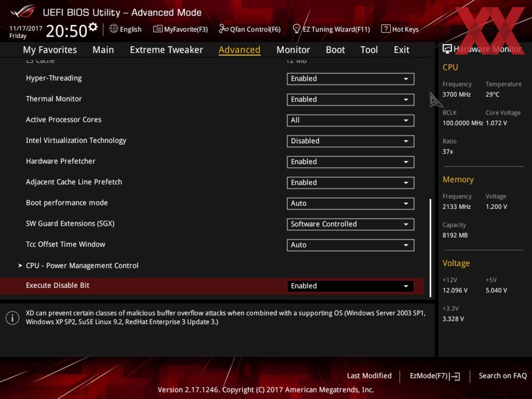Select the Active Processor Cores label
The image size is (532, 399).
tap(64, 119)
